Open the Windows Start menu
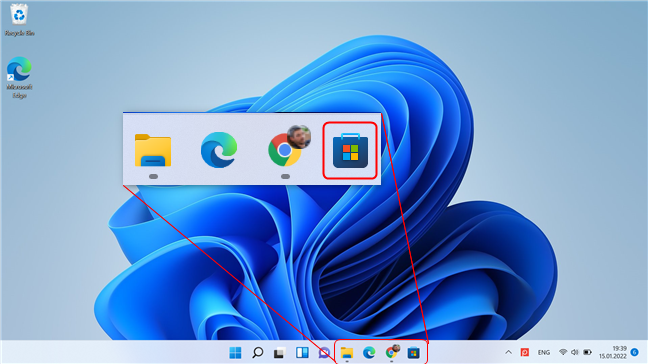The width and height of the screenshot is (648, 364). pyautogui.click(x=235, y=352)
